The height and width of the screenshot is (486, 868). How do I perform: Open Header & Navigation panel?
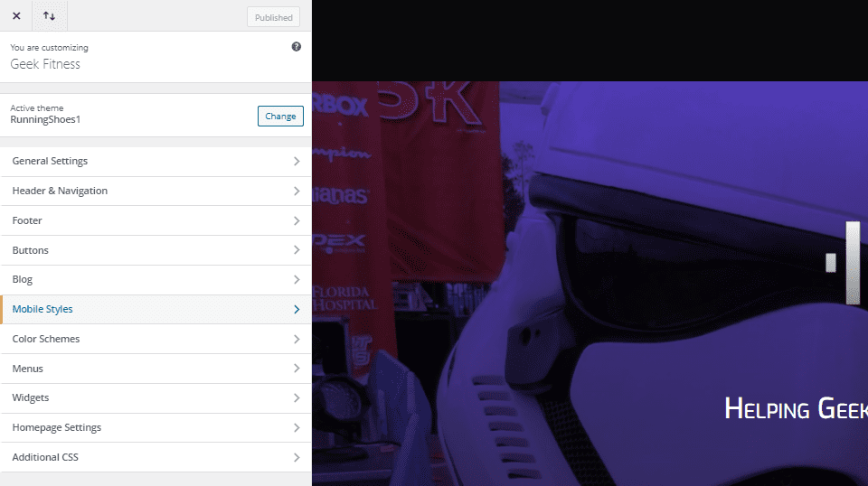click(156, 191)
